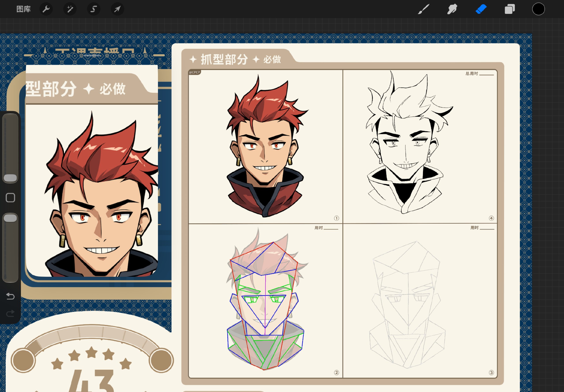Click the @CPCP watermark tag
Screen dimensions: 564x392
pos(195,72)
